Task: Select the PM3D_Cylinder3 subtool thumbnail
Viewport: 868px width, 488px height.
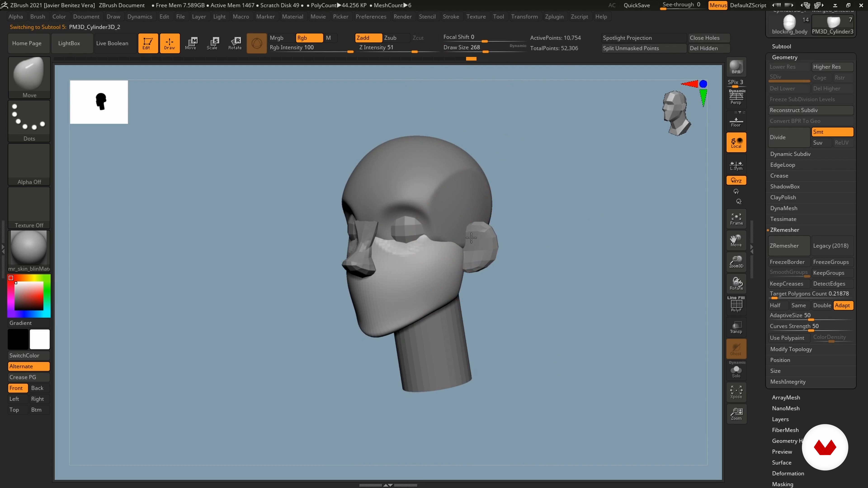Action: click(833, 25)
